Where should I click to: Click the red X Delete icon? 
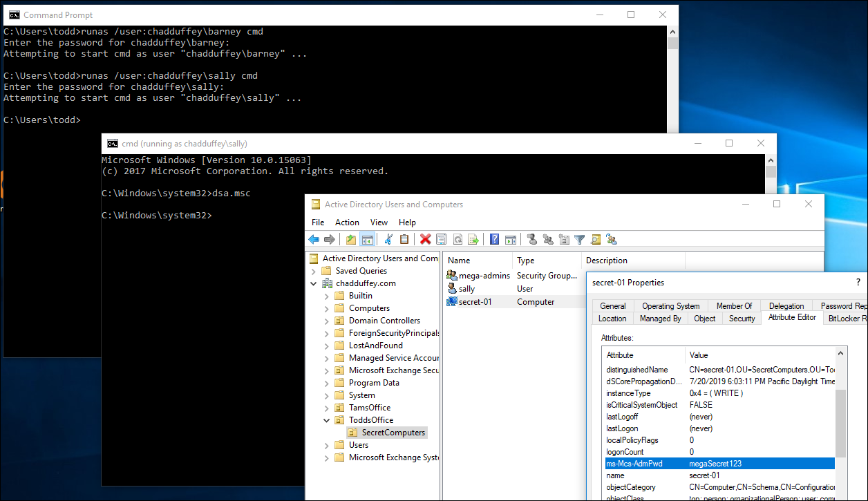425,239
